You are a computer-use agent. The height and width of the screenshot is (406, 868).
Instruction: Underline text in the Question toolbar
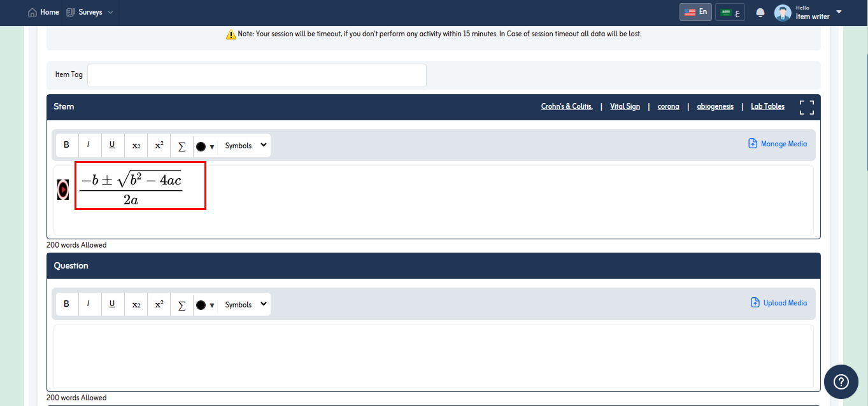point(112,304)
